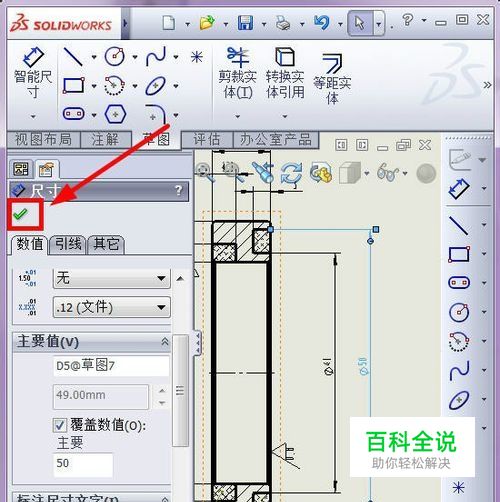Switch to 注解 tab
The height and width of the screenshot is (502, 500).
[x=105, y=139]
